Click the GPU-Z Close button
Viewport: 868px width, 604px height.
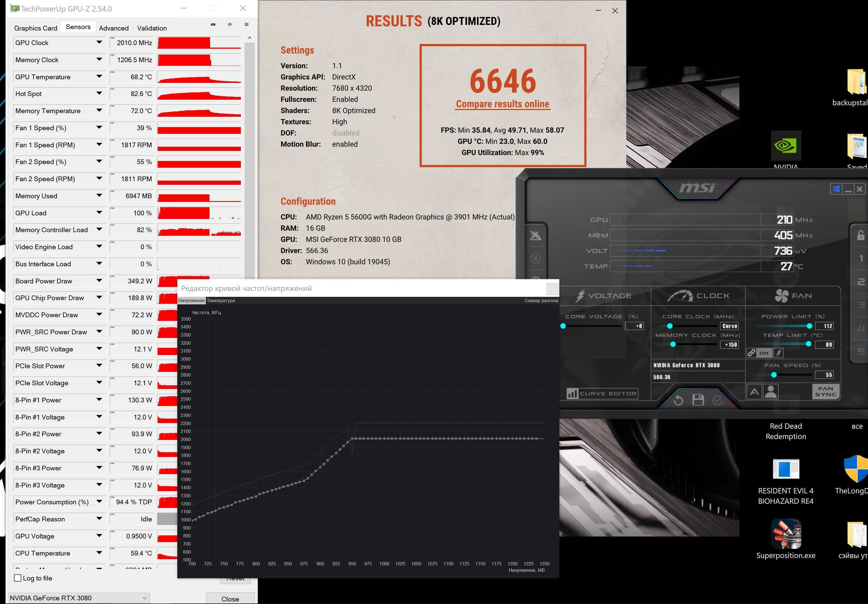[x=230, y=599]
